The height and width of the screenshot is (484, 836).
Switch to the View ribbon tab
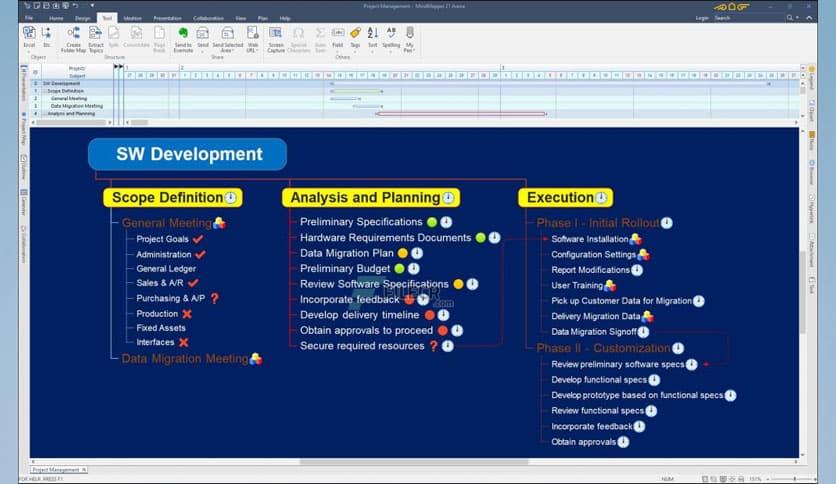(241, 18)
